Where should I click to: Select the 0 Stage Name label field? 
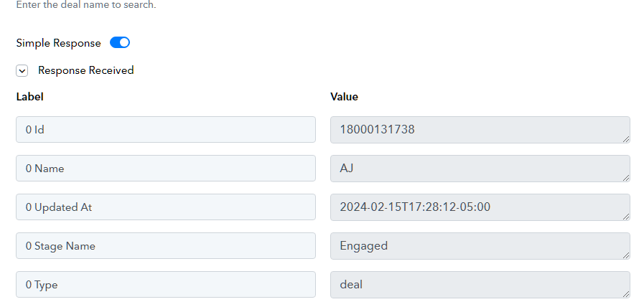tap(166, 246)
